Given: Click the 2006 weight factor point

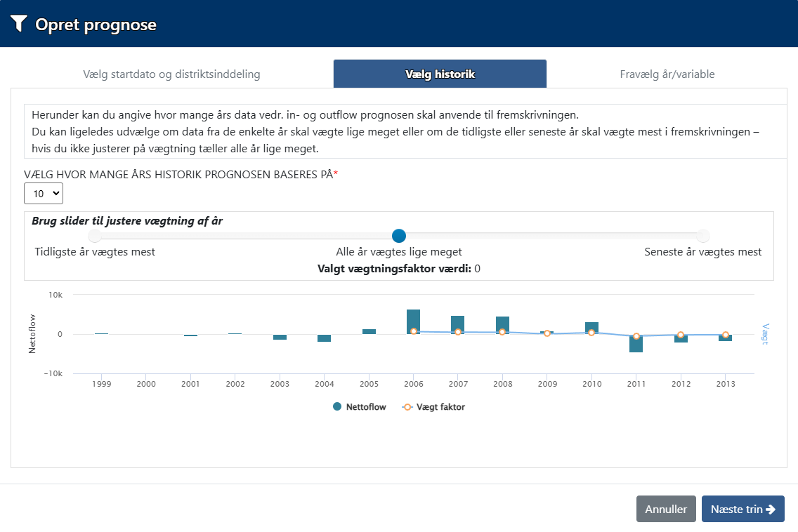Looking at the screenshot, I should pyautogui.click(x=414, y=331).
